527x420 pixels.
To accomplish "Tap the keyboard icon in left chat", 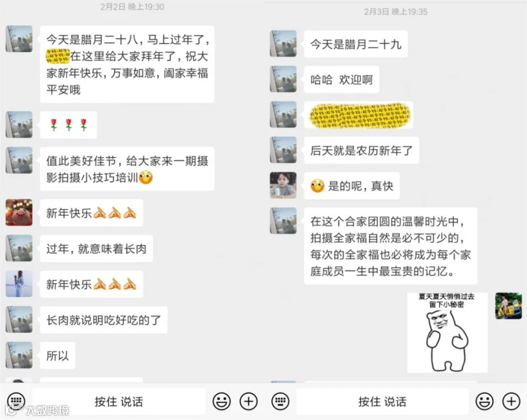I will pyautogui.click(x=16, y=401).
